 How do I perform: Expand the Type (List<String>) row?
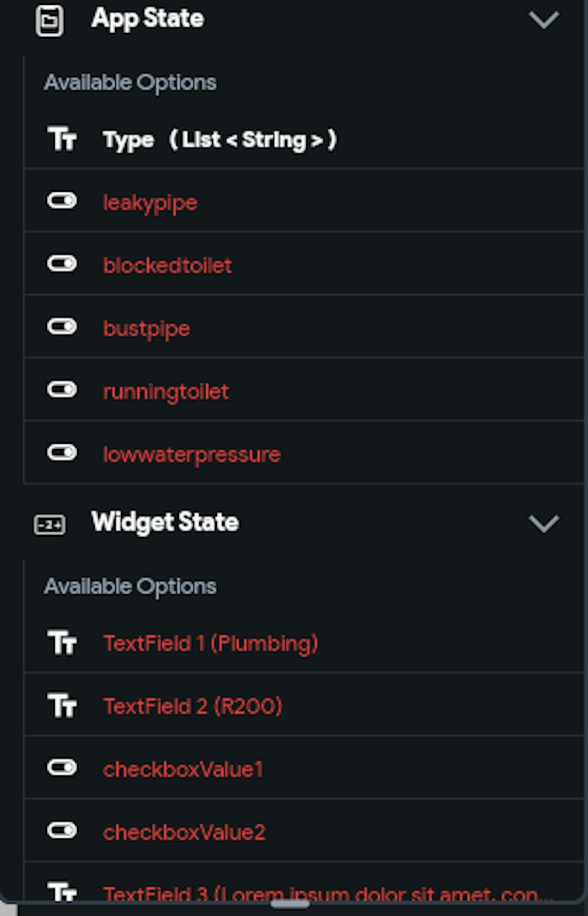(220, 139)
